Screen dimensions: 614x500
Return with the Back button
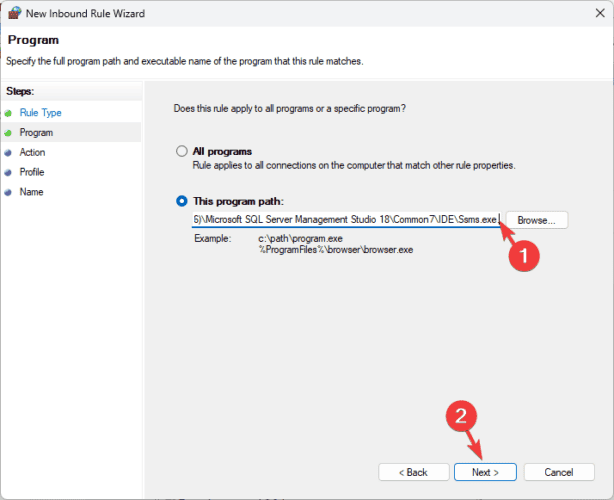pyautogui.click(x=414, y=472)
